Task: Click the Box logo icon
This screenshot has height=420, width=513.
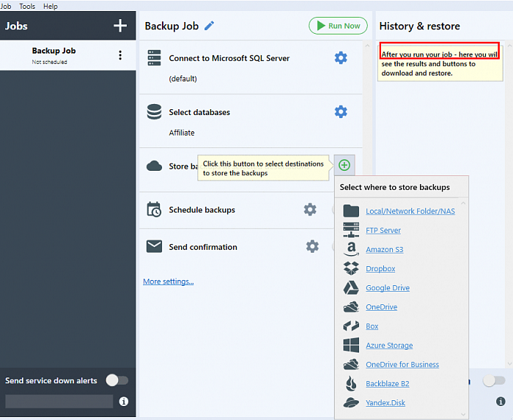Action: tap(351, 325)
